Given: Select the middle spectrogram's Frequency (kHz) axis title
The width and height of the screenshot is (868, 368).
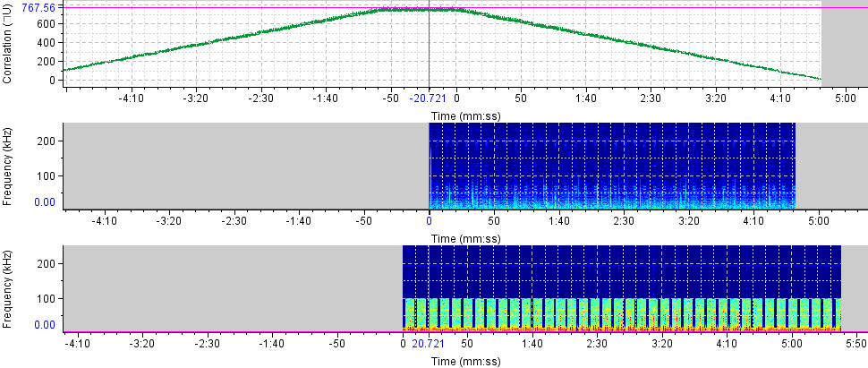Looking at the screenshot, I should [7, 166].
